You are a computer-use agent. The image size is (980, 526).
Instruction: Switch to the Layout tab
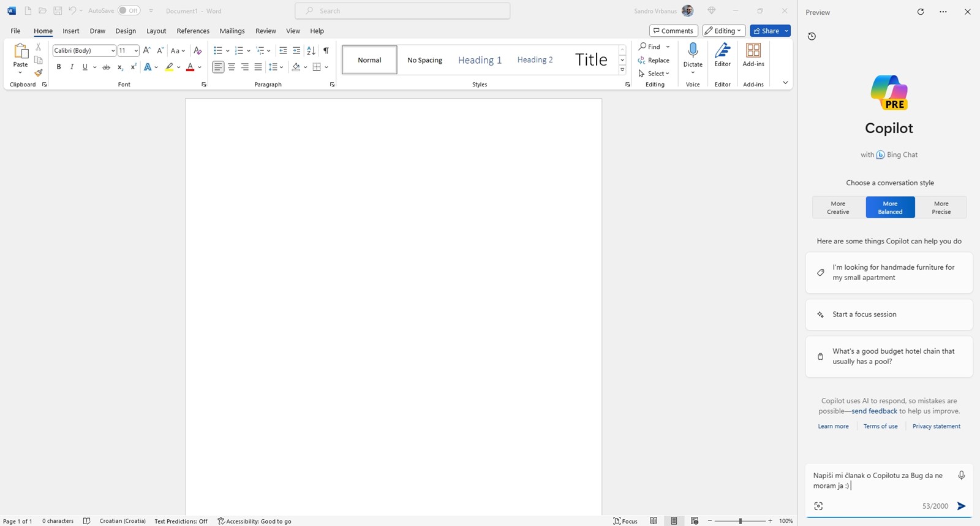[156, 31]
